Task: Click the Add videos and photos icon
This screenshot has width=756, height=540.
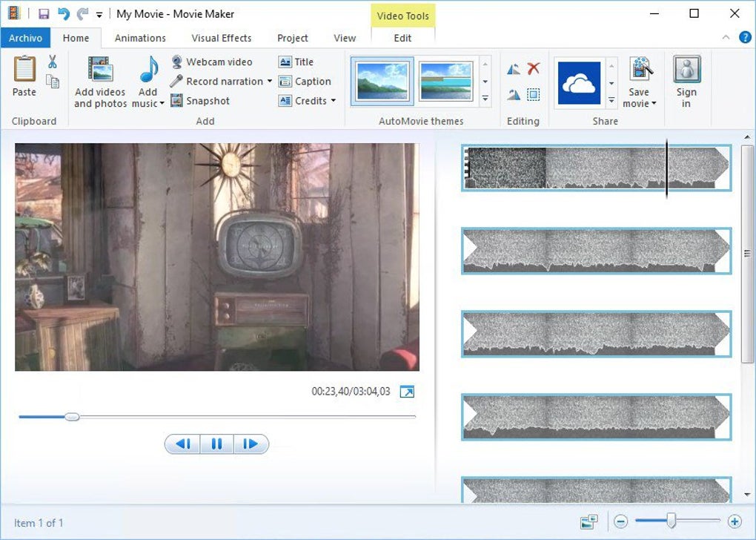Action: (x=100, y=70)
